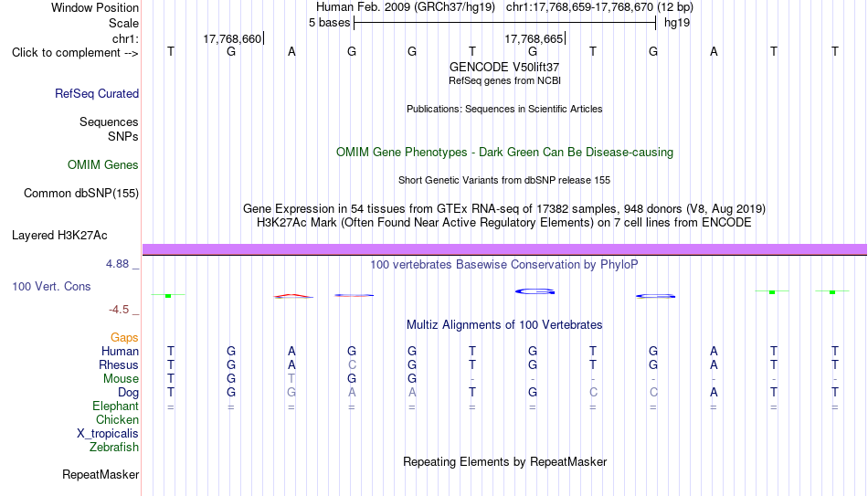The height and width of the screenshot is (496, 868).
Task: Click the SNPs track label
Action: click(x=123, y=136)
